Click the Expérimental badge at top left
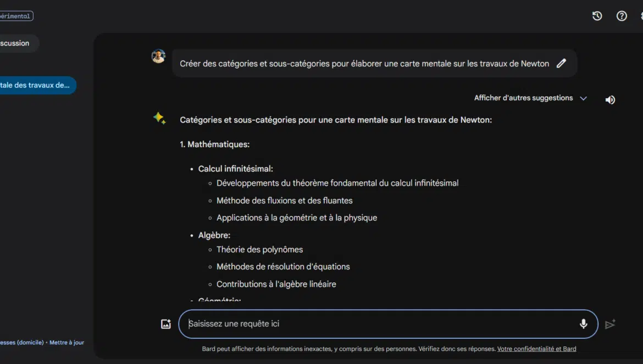Image resolution: width=643 pixels, height=364 pixels. pos(15,16)
